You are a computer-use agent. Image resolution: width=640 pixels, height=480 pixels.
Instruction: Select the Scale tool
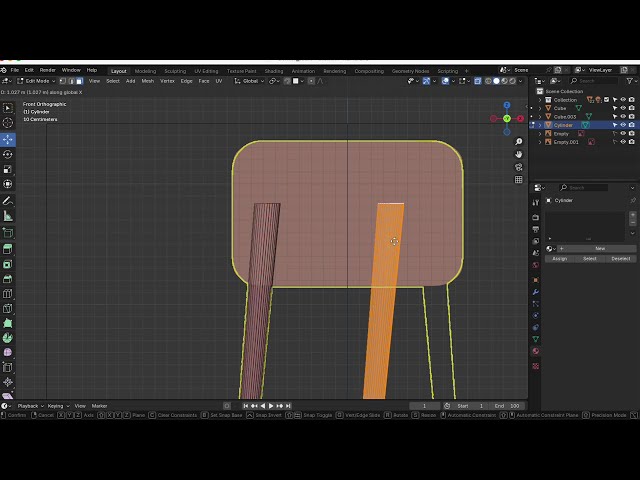(8, 169)
